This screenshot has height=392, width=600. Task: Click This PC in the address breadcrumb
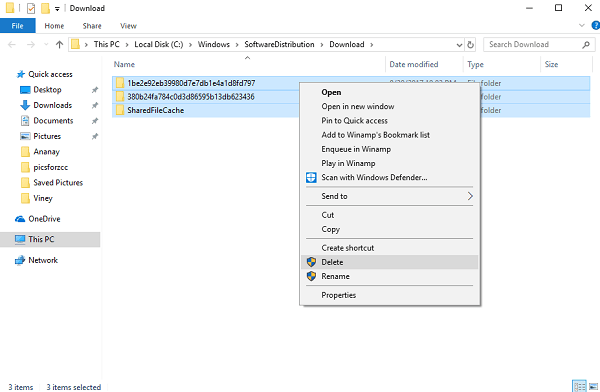pyautogui.click(x=106, y=44)
